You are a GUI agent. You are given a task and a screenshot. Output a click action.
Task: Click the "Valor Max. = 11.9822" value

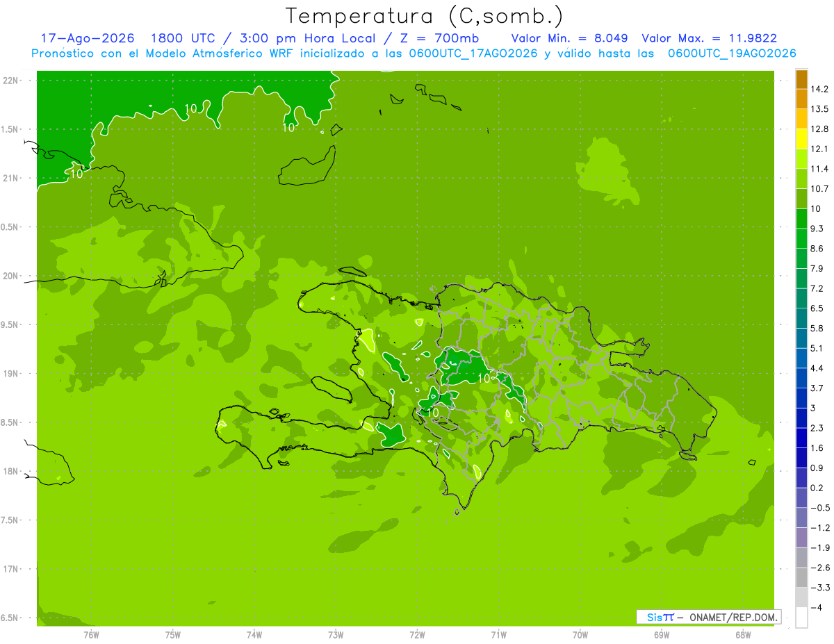pos(710,39)
